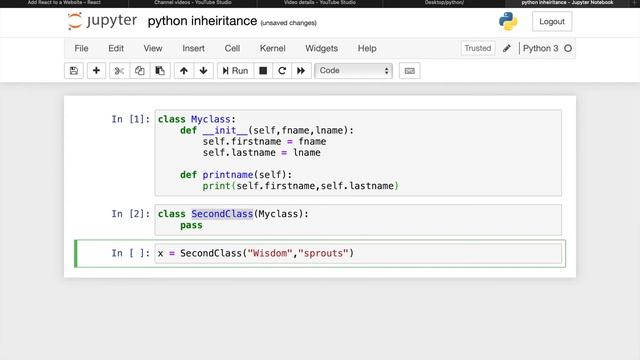Open the File menu
Viewport: 640px width, 360px height.
tap(81, 48)
